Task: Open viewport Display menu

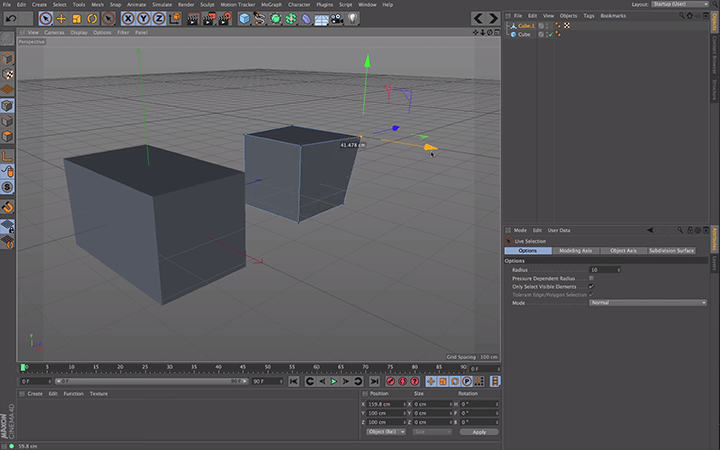Action: pyautogui.click(x=79, y=33)
